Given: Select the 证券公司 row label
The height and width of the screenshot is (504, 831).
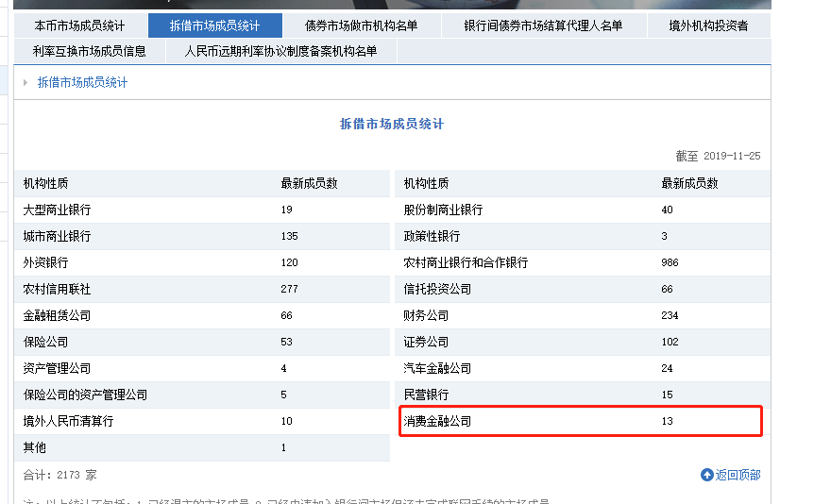Looking at the screenshot, I should click(426, 342).
